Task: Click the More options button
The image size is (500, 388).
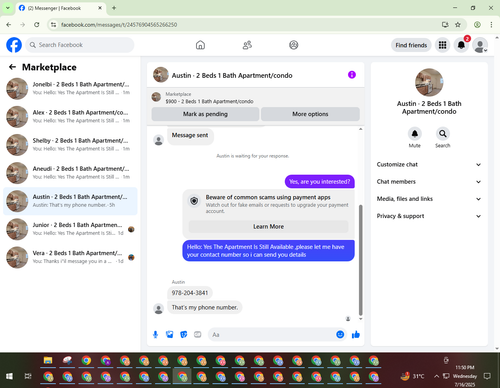Action: (x=310, y=114)
